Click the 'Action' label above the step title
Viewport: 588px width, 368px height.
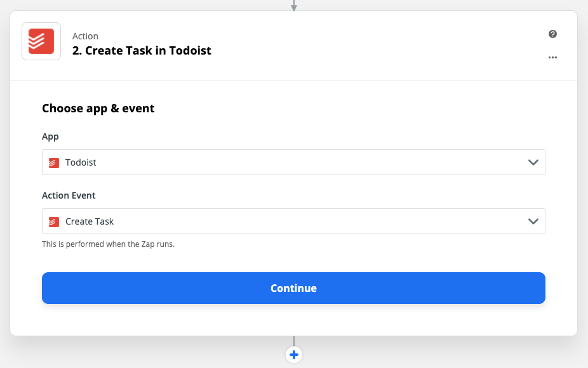[85, 36]
